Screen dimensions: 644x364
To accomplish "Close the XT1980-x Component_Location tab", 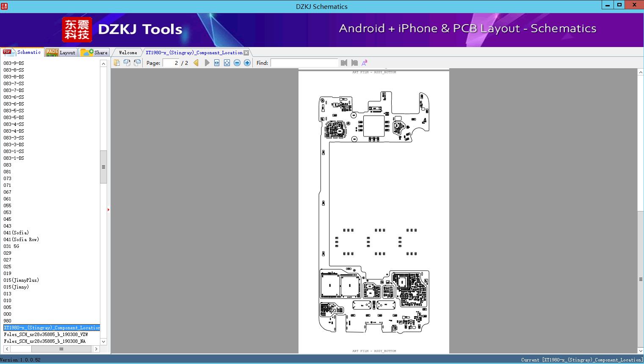I will 246,53.
